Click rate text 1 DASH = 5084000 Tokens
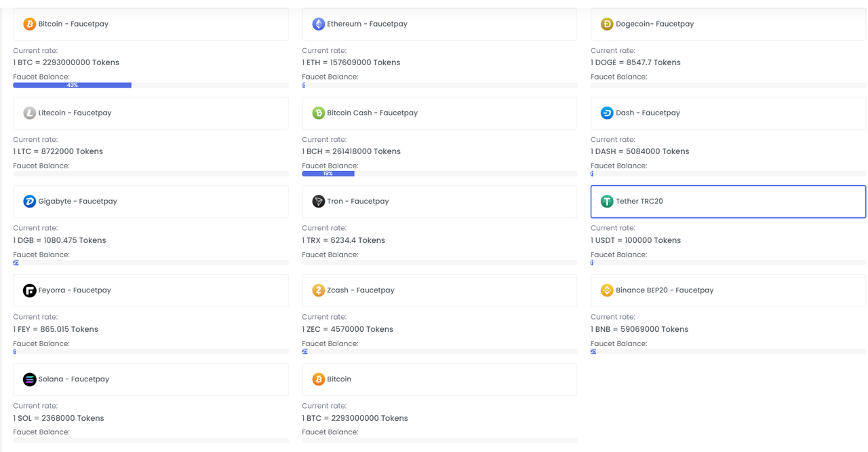This screenshot has height=452, width=868. pos(639,151)
